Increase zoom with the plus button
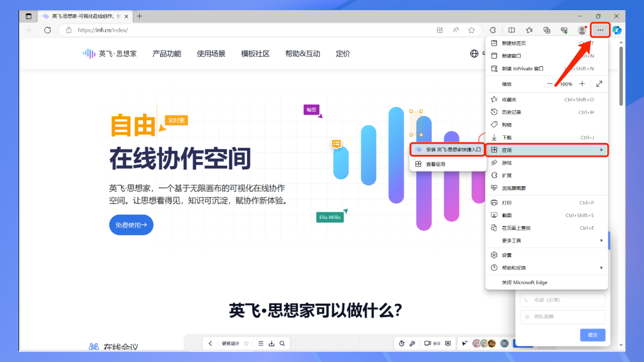 pyautogui.click(x=582, y=84)
